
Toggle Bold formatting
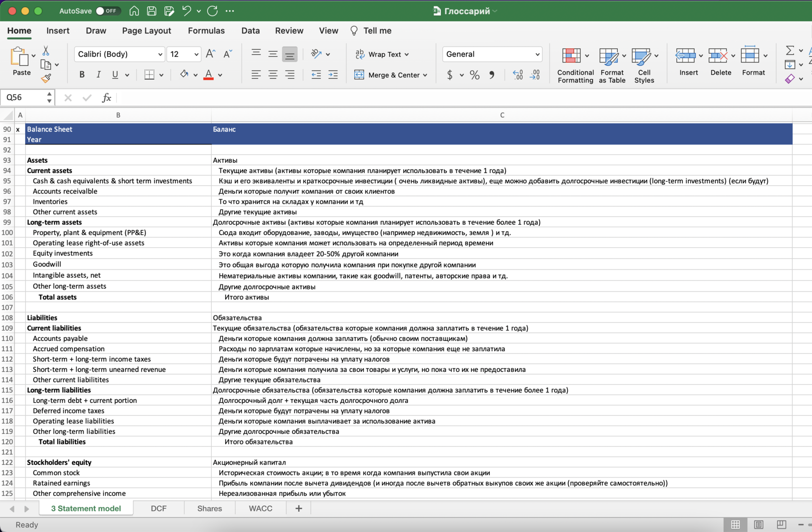point(82,74)
